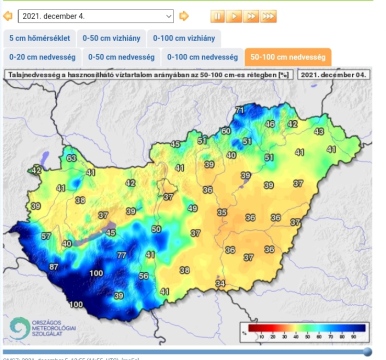386x360 pixels.
Task: Pause the map animation
Action: [218, 16]
